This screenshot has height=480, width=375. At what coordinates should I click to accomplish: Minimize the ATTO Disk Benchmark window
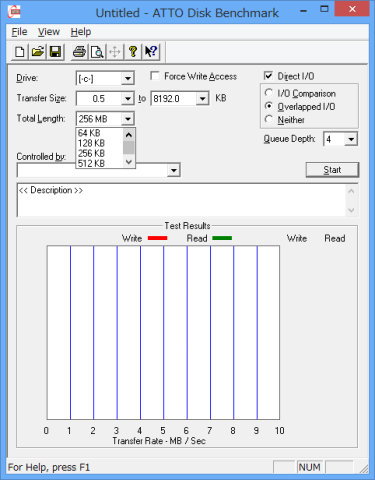(303, 11)
